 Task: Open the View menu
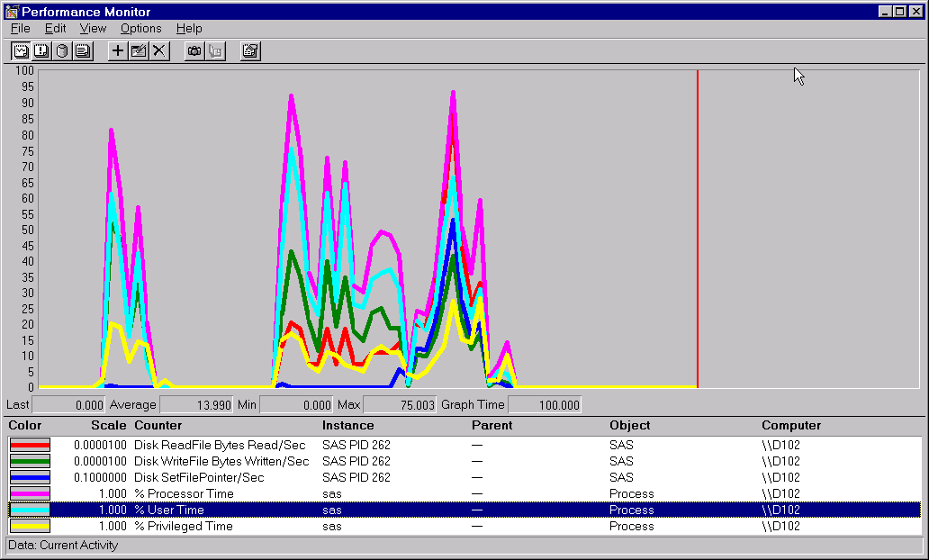[x=93, y=28]
